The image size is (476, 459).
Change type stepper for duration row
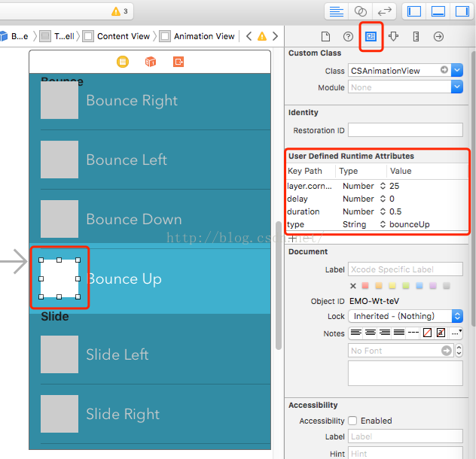383,211
